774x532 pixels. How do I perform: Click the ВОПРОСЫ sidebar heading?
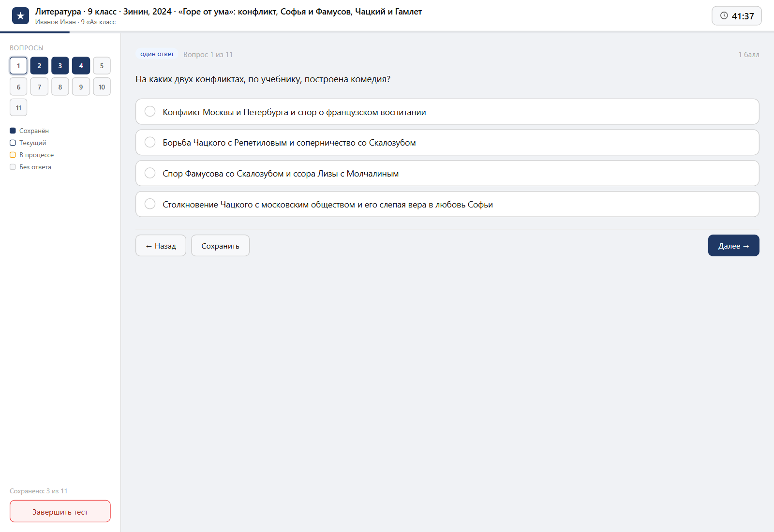tap(27, 48)
